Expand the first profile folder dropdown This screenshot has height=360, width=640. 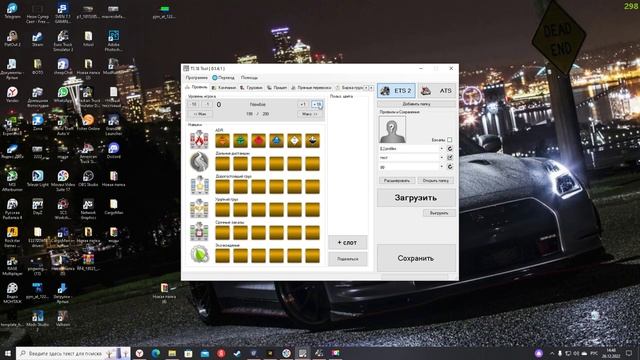tap(441, 149)
